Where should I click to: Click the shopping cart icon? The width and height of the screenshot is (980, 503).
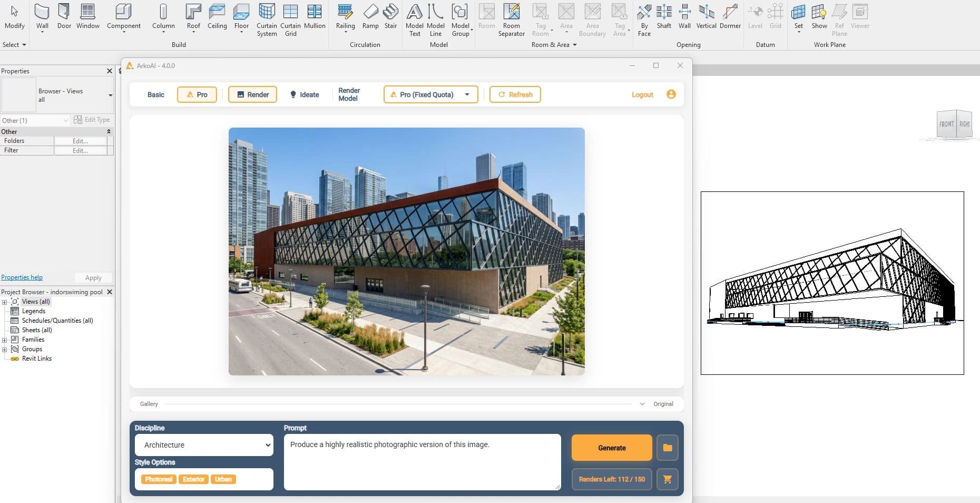pos(668,479)
